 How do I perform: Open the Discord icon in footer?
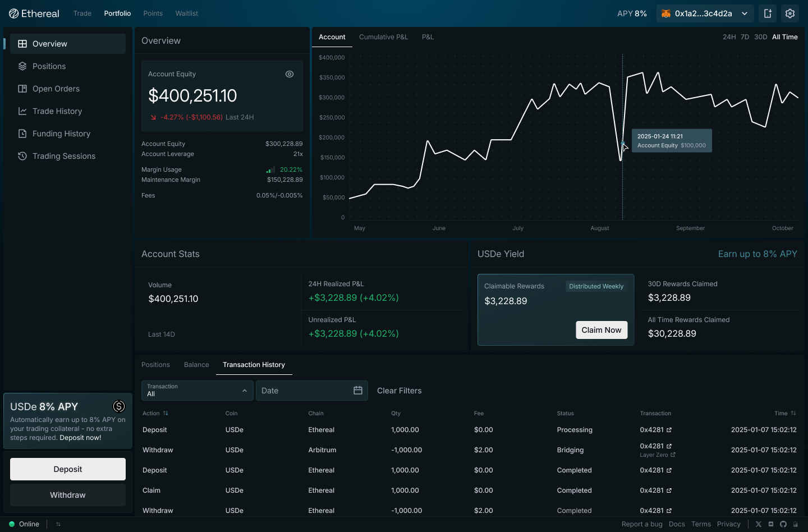pos(771,524)
